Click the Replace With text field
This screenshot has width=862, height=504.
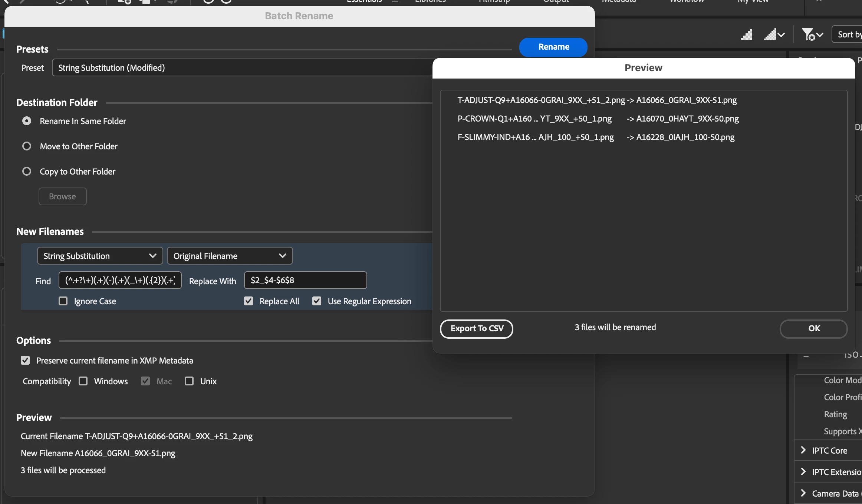pos(305,280)
